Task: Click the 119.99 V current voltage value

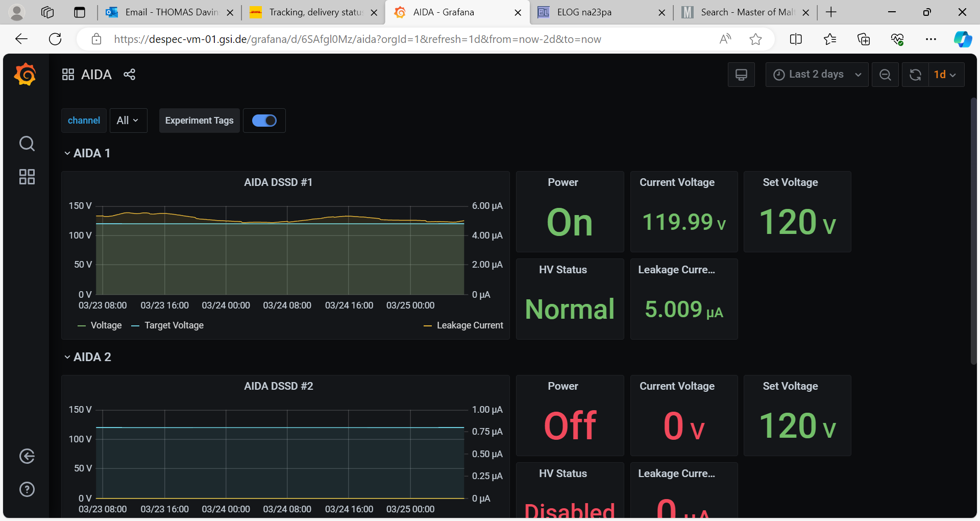Action: tap(684, 222)
